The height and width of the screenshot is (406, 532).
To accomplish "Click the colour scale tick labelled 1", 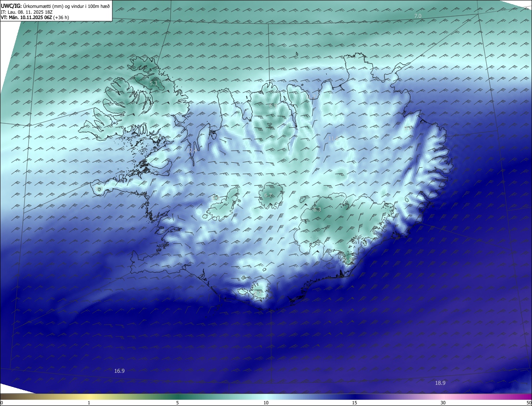I will click(x=89, y=403).
